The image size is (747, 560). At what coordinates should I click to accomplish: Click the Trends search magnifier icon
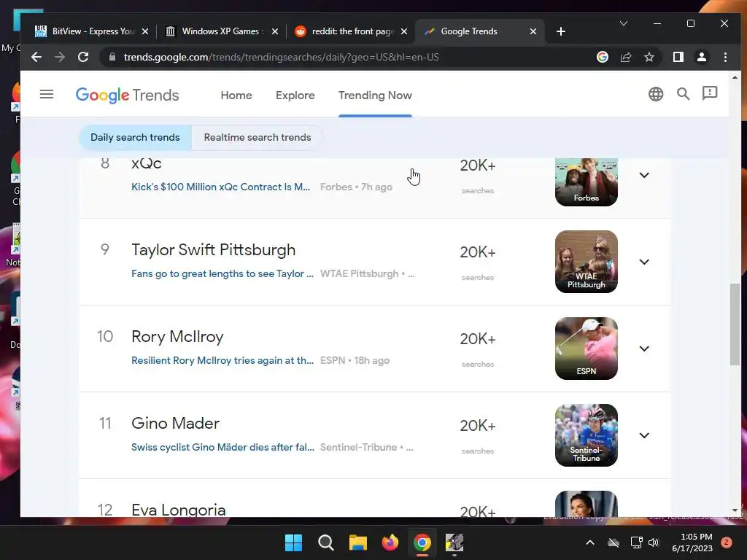[683, 94]
